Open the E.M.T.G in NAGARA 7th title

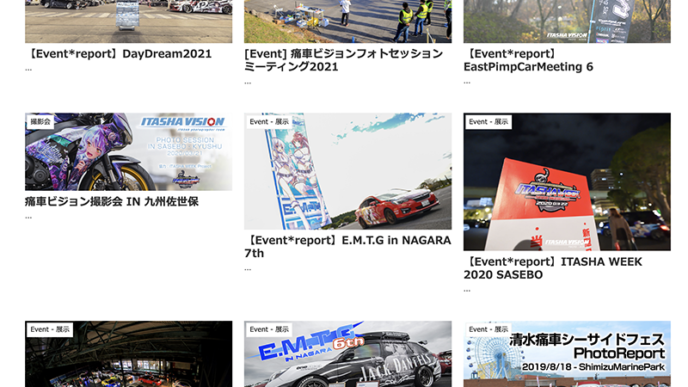pos(348,247)
